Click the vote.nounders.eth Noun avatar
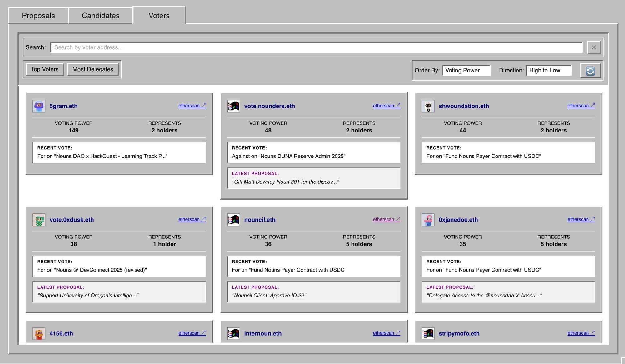Screen dimensions: 625x364 (233, 106)
